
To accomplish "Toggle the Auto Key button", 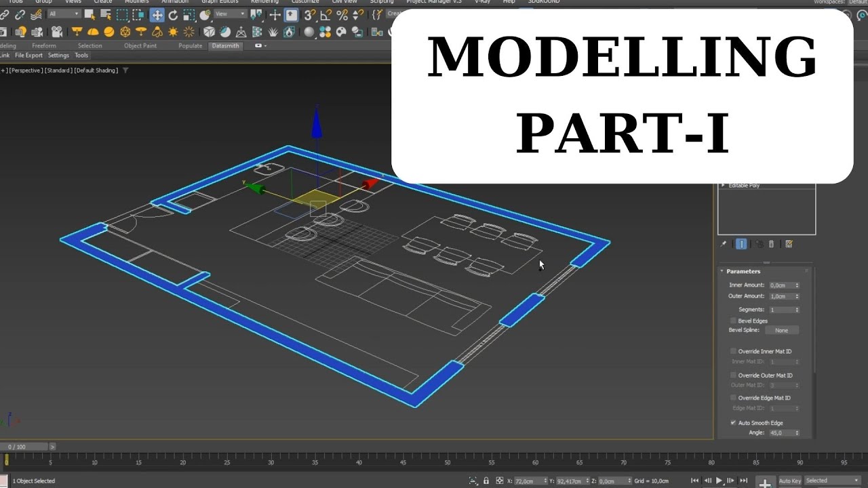I will 790,481.
